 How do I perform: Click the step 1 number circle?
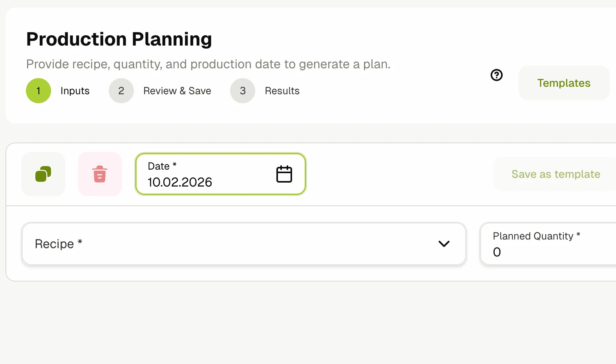(x=38, y=91)
